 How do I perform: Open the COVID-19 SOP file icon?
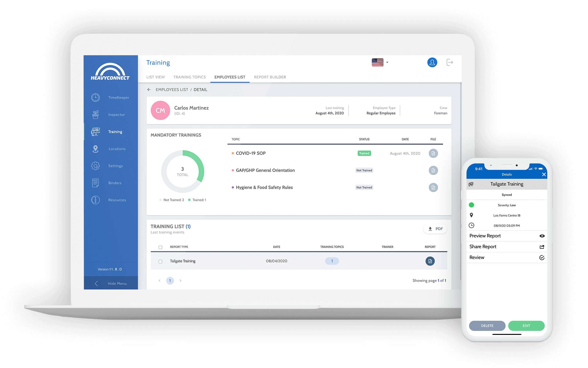coord(433,153)
